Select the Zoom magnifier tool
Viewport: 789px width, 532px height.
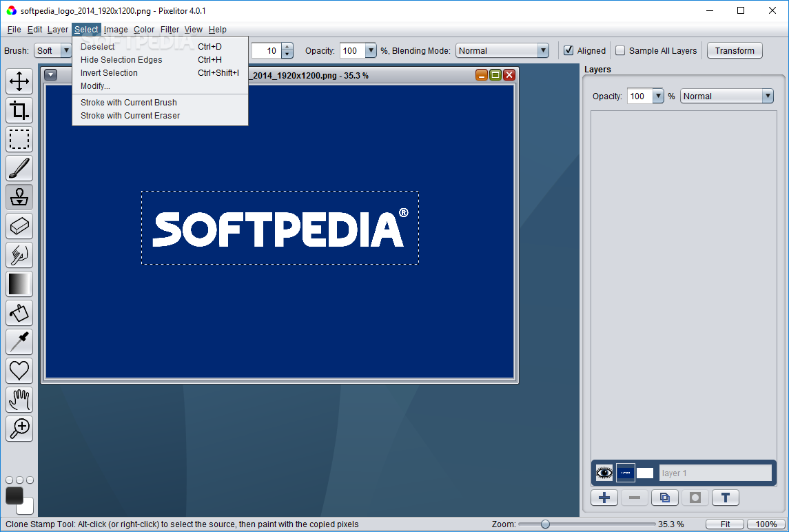[19, 429]
